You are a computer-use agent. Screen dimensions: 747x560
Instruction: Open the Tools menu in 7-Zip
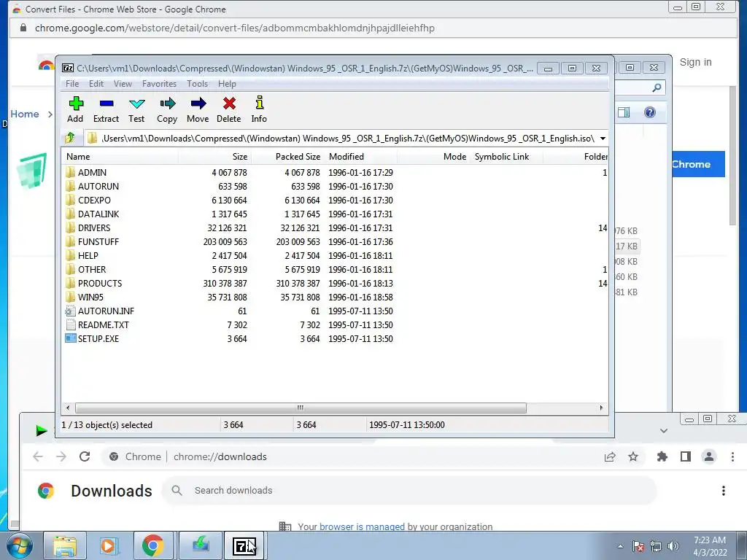pyautogui.click(x=197, y=84)
